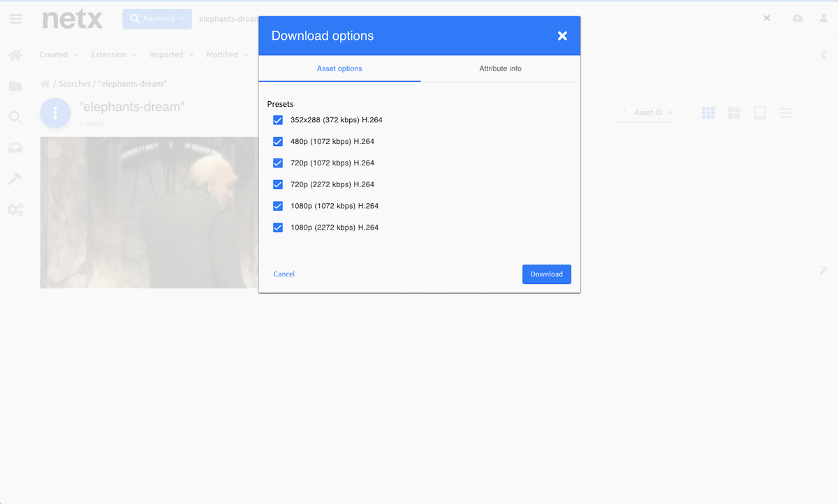Image resolution: width=838 pixels, height=504 pixels.
Task: Click the cloud upload icon
Action: [797, 18]
